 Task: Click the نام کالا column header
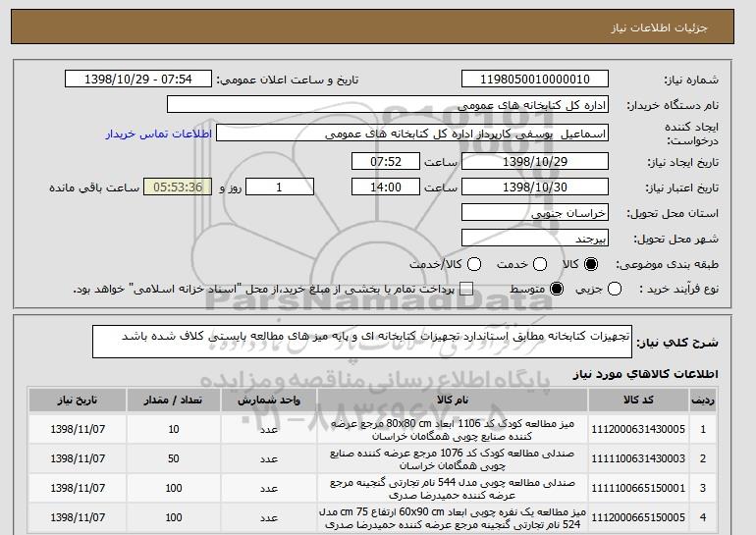click(x=453, y=401)
